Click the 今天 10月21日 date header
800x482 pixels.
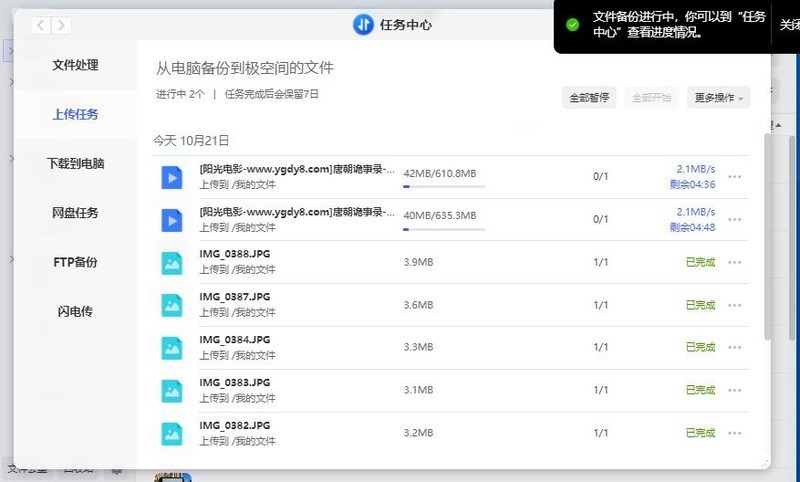(191, 141)
